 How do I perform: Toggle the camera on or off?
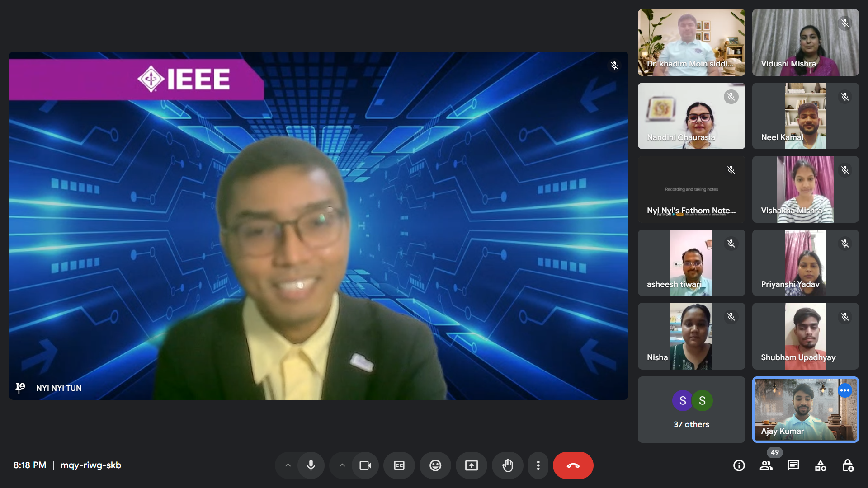(365, 465)
